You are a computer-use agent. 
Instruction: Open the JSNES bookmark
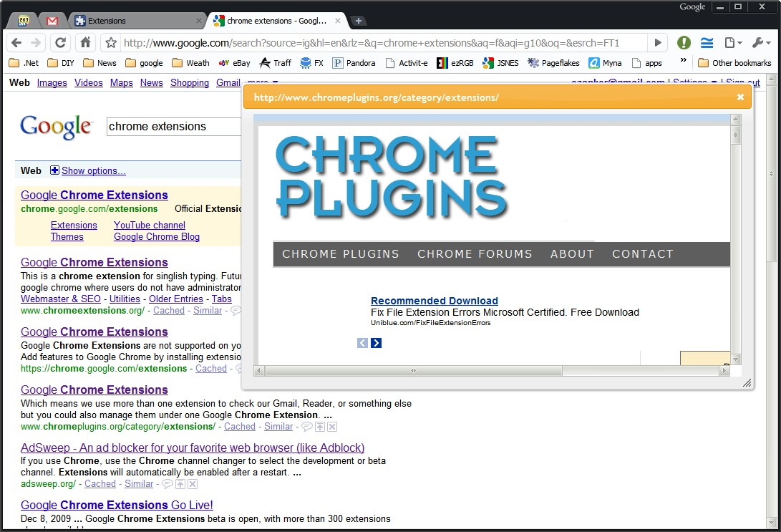[500, 63]
